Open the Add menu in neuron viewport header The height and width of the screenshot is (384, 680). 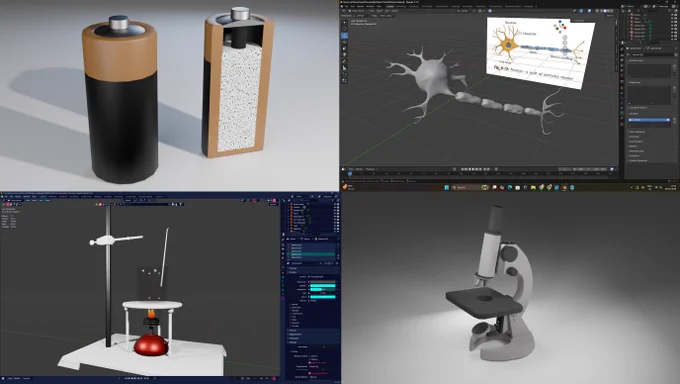pyautogui.click(x=387, y=11)
